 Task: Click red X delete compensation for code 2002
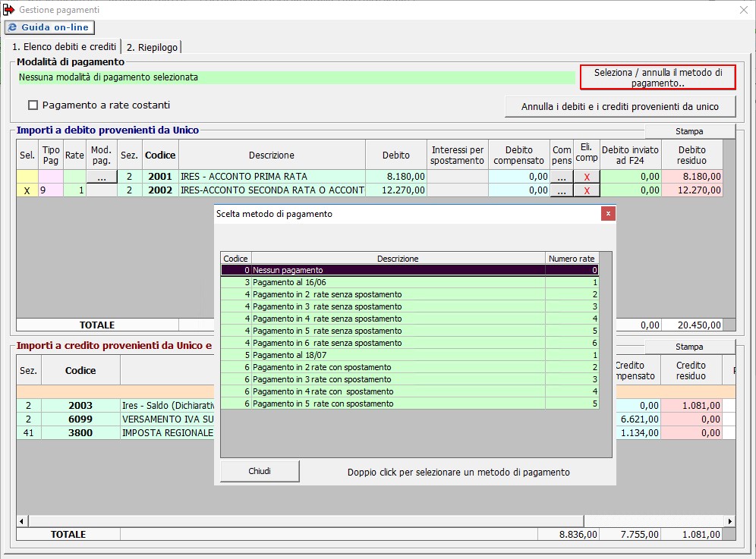587,190
